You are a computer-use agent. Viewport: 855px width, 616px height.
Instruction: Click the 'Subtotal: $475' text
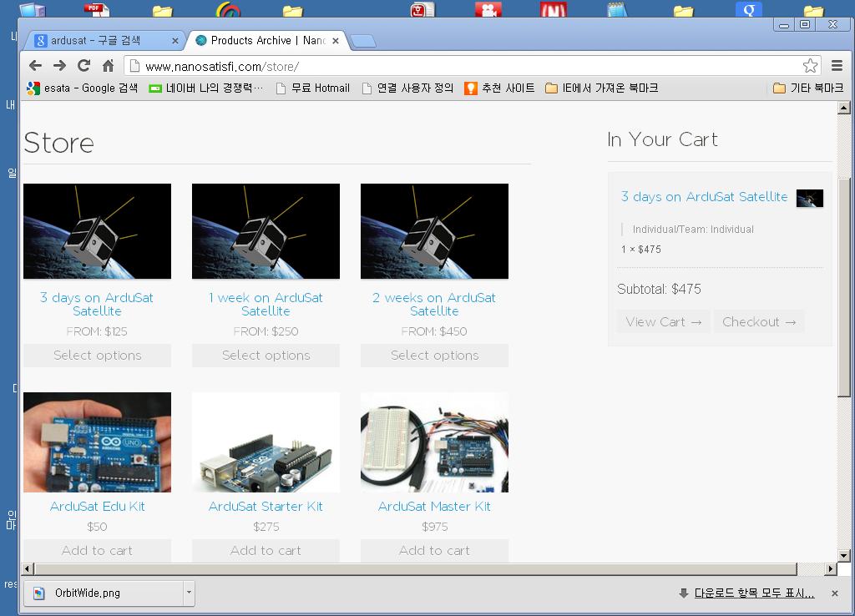[x=660, y=289]
